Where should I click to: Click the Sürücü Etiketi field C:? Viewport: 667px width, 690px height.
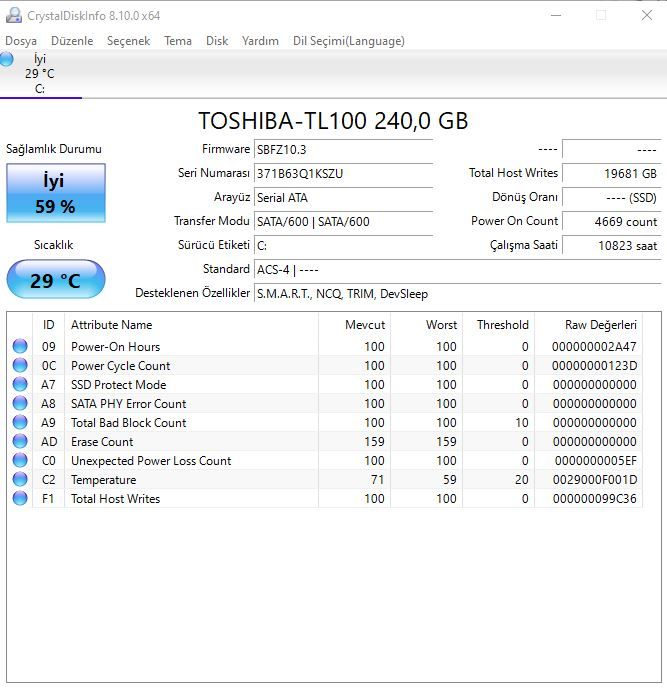click(344, 246)
